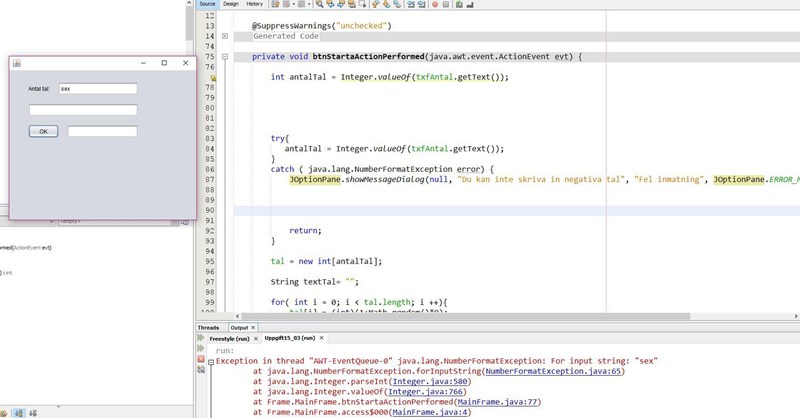Expand the folded Generated Code block
Screen dimensions: 800x418
[x=225, y=36]
